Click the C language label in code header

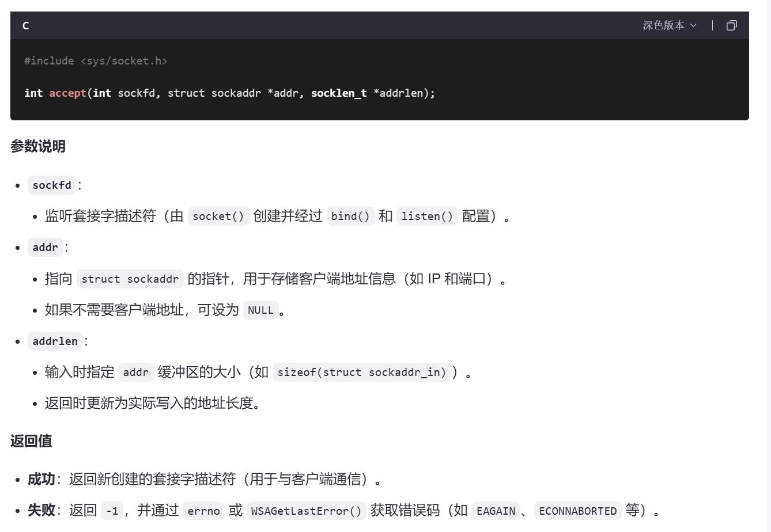[25, 26]
